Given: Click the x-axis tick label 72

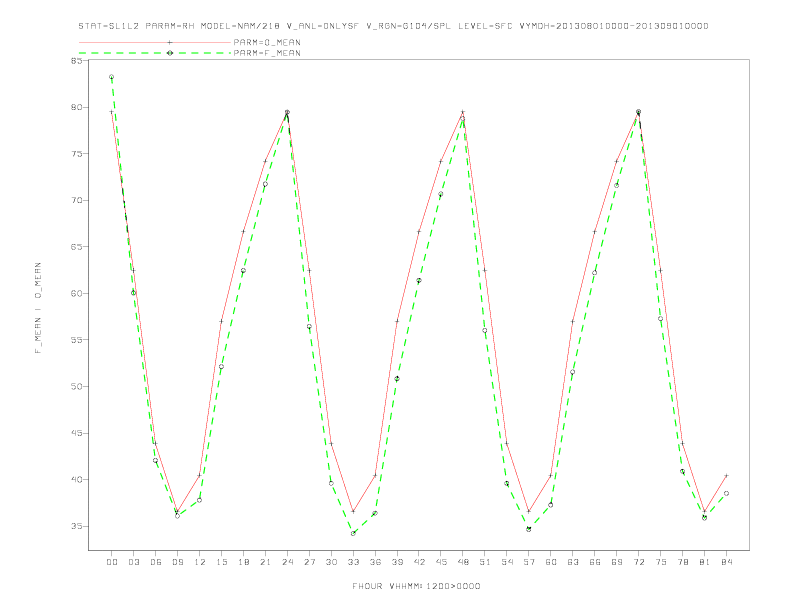Looking at the screenshot, I should pos(638,562).
